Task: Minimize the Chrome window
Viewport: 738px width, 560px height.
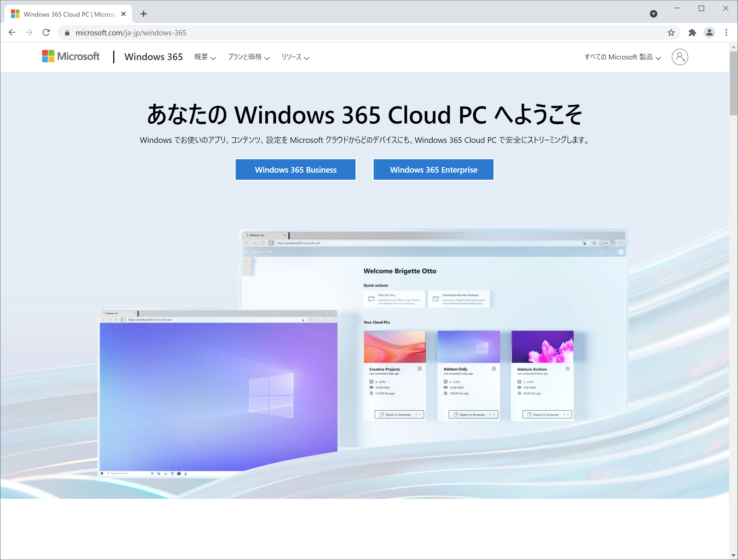Action: [x=677, y=8]
